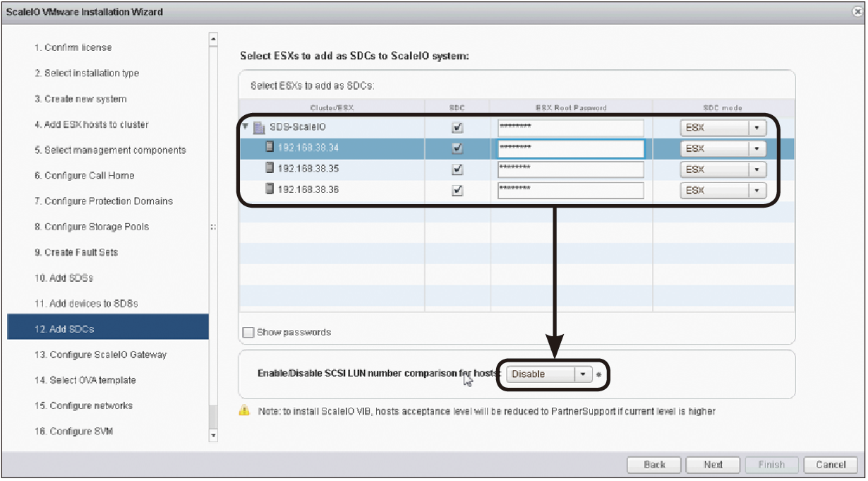Select step 13 Configure ScaleIO Gateway
This screenshot has width=868, height=481.
coord(100,355)
